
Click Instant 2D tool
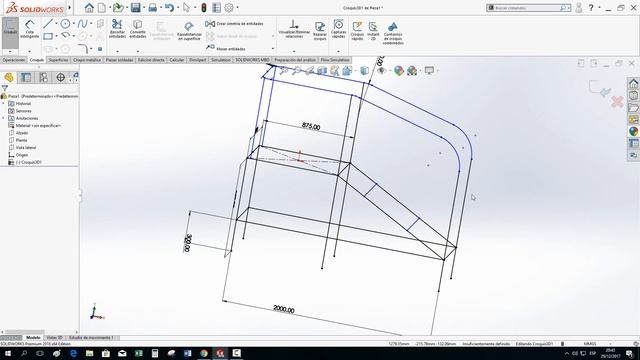373,31
